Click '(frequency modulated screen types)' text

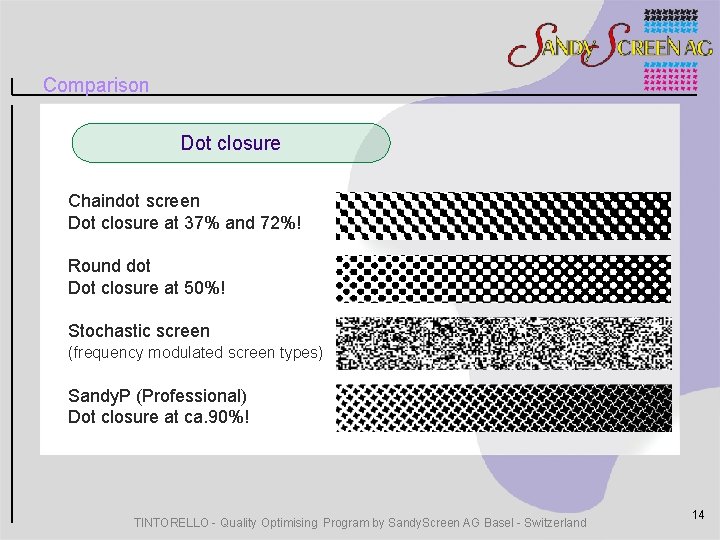click(195, 353)
